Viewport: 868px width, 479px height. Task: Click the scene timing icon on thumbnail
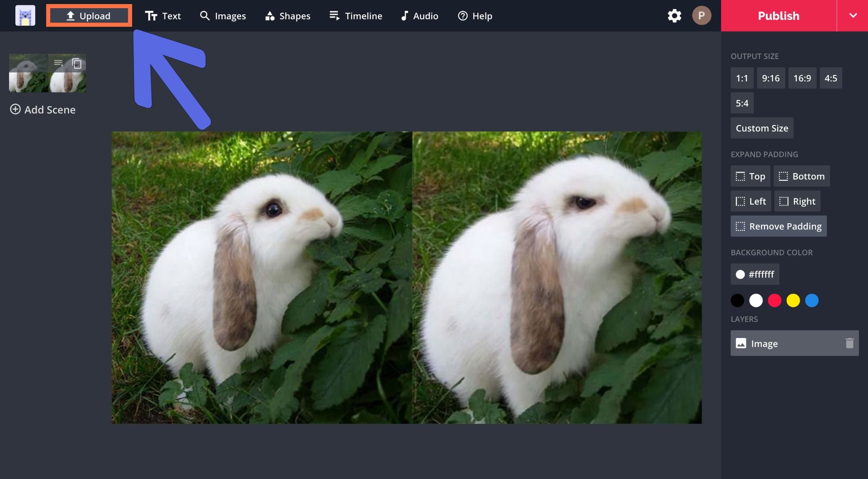pyautogui.click(x=58, y=63)
